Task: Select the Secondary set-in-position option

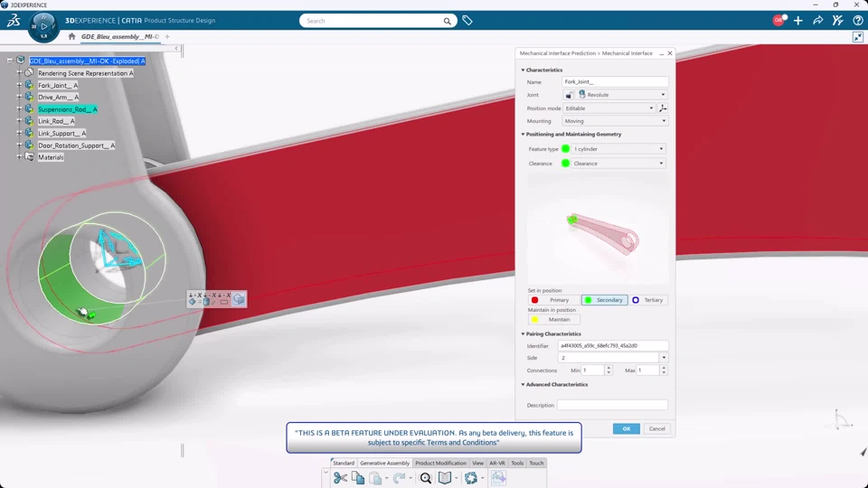Action: click(605, 300)
